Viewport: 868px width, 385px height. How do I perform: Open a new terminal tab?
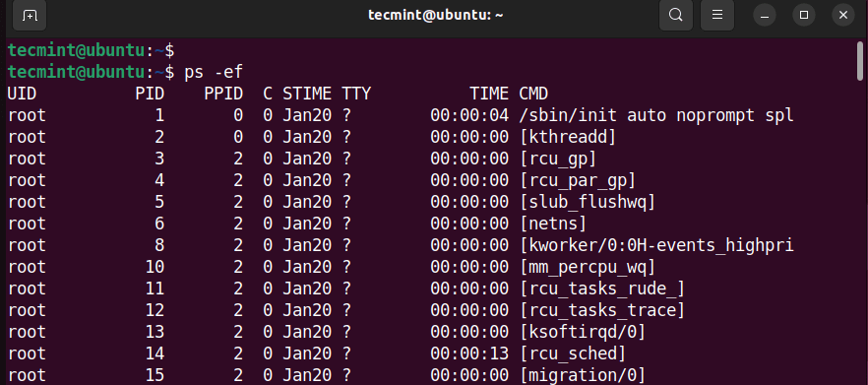point(30,15)
